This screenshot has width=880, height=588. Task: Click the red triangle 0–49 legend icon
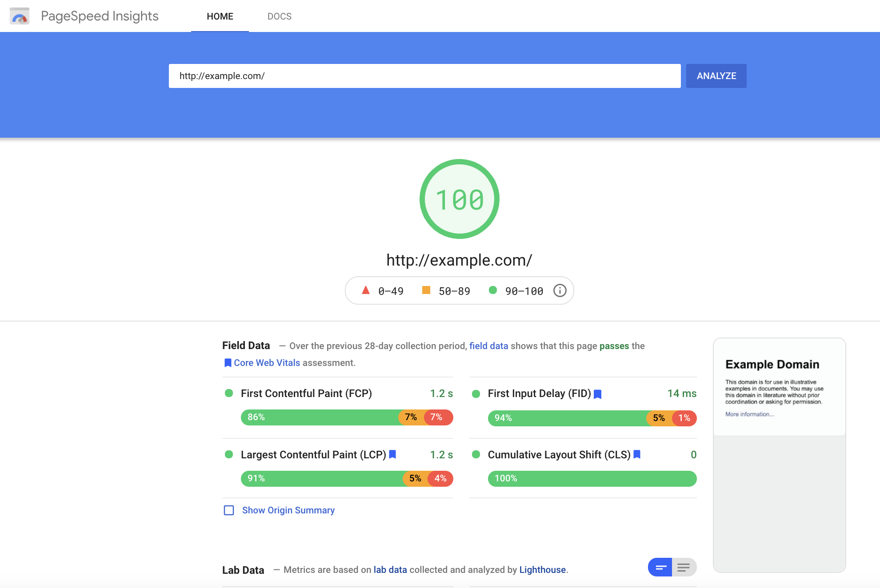[366, 290]
